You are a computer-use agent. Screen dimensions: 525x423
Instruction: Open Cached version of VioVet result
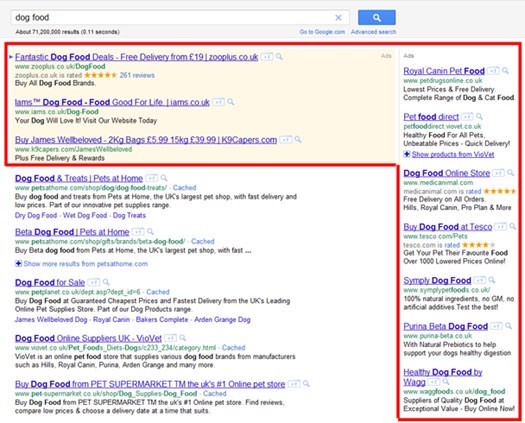tap(233, 348)
